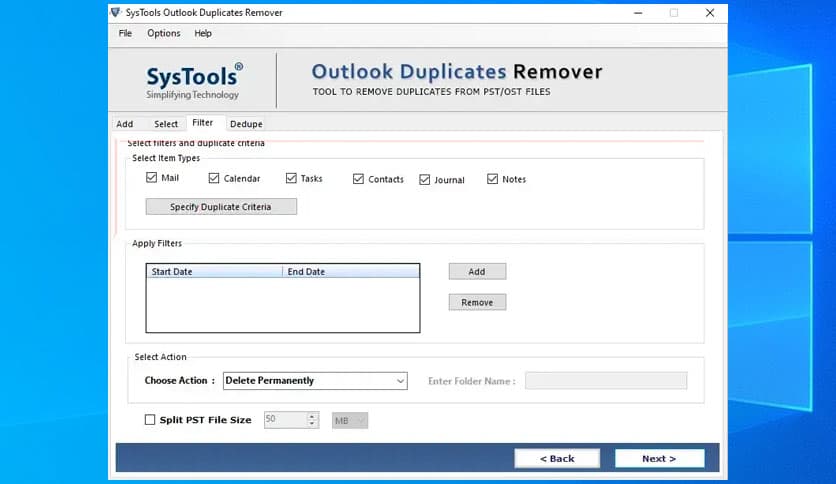Toggle the Mail checkbox
Viewport: 836px width, 484px height.
[x=151, y=178]
